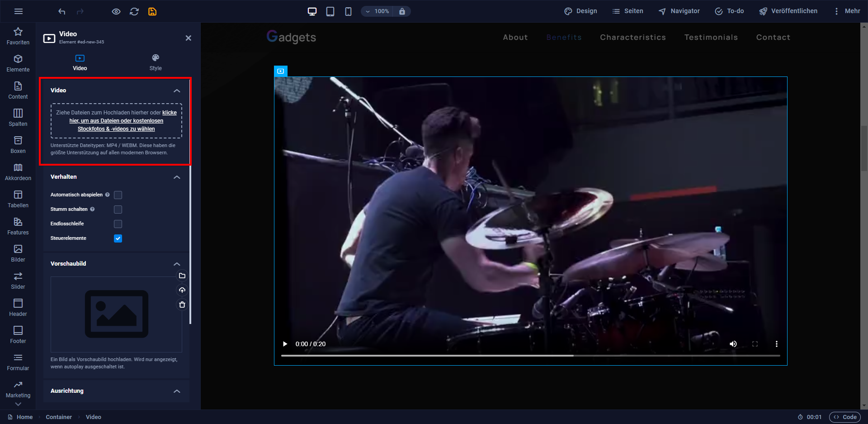The image size is (868, 424).
Task: Close the Video settings panel
Action: pos(189,38)
